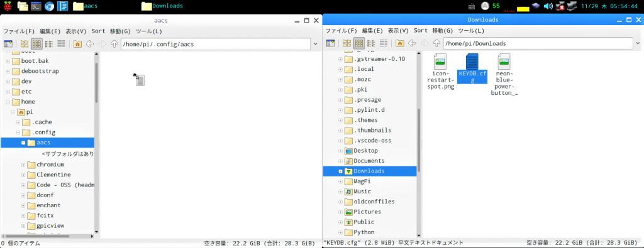This screenshot has height=248, width=644.
Task: Expand the debootstrap folder node
Action: pyautogui.click(x=8, y=72)
